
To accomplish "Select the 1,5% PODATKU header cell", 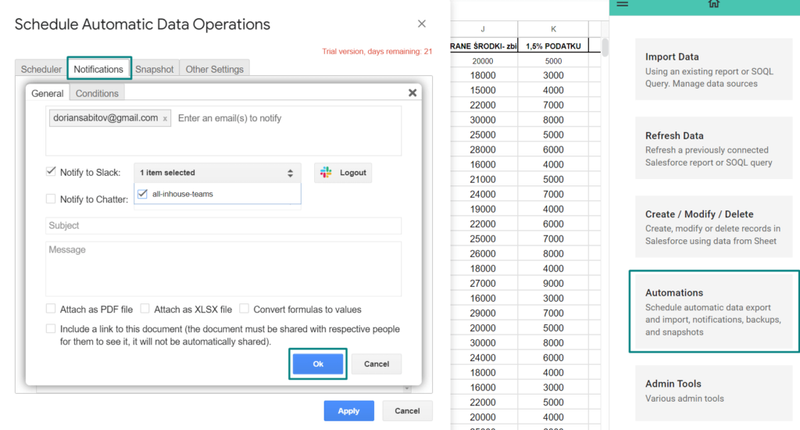I will [553, 46].
